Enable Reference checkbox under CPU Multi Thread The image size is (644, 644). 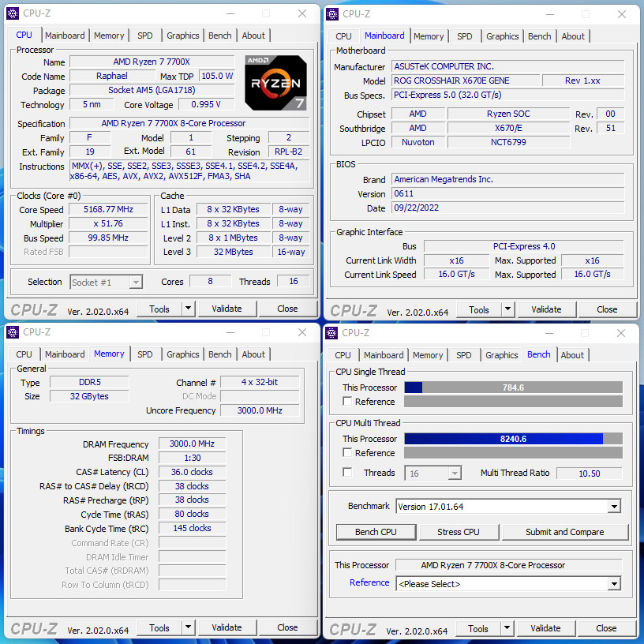pos(347,452)
